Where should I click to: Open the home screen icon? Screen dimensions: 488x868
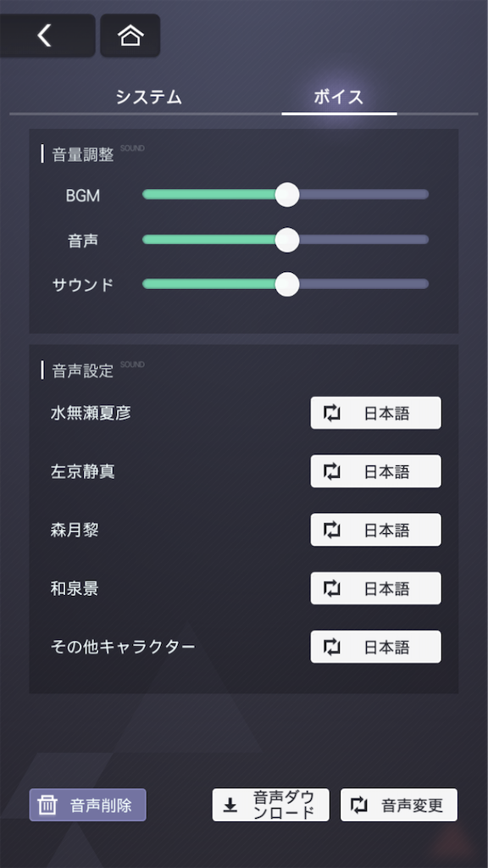pos(130,36)
